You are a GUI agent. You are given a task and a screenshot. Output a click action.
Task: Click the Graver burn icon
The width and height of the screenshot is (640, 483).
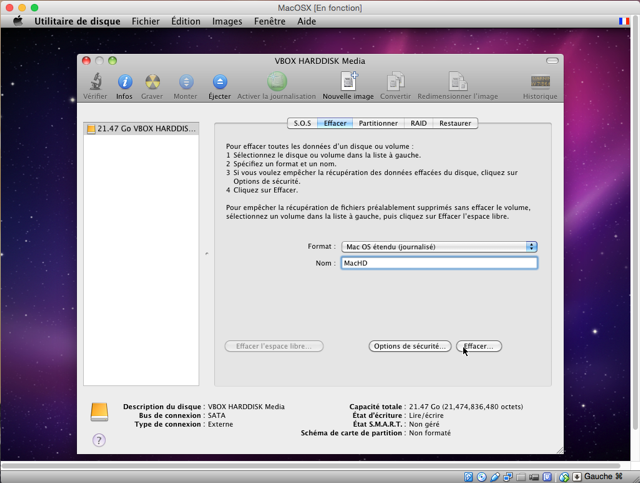point(152,82)
